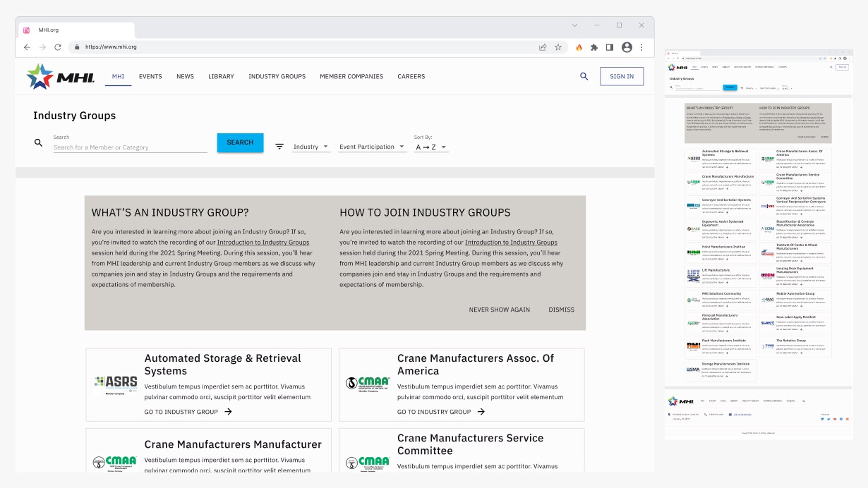Image resolution: width=868 pixels, height=488 pixels.
Task: Open the browser profile avatar
Action: 627,47
